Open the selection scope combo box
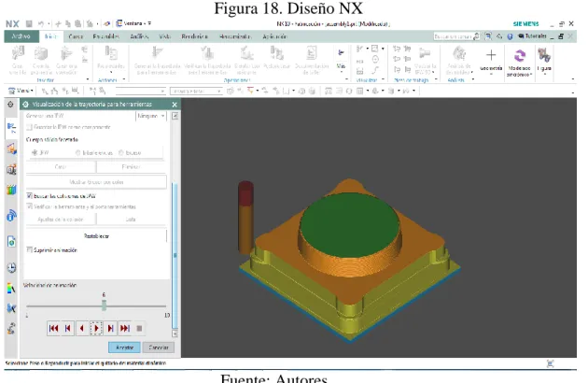This screenshot has width=588, height=383. (197, 92)
